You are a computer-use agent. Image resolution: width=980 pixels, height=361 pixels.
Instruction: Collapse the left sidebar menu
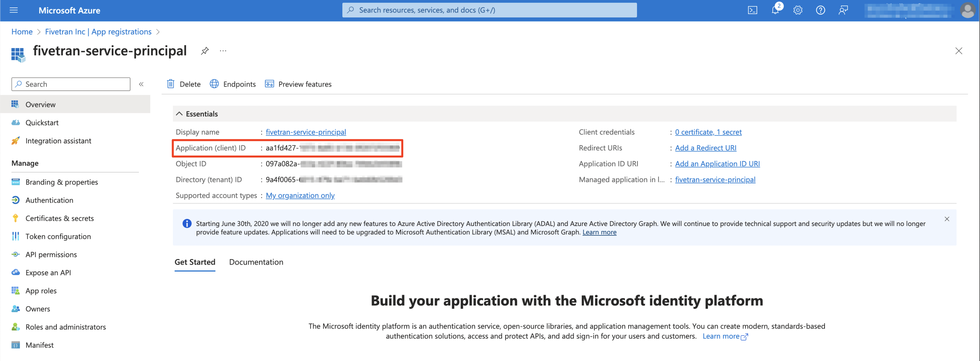coord(141,84)
